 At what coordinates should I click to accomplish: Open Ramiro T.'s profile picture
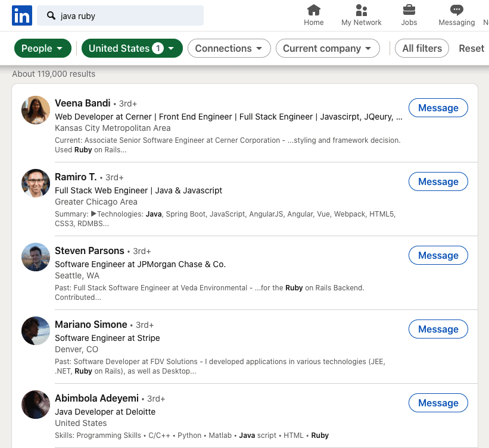(36, 183)
